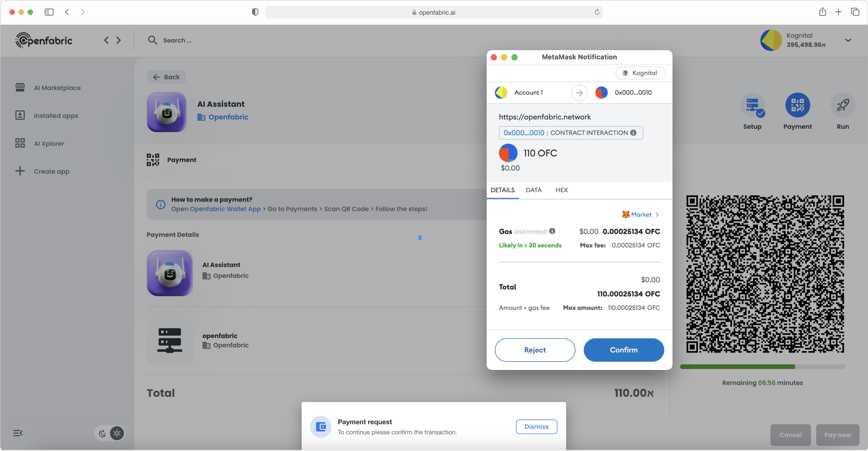Image resolution: width=868 pixels, height=451 pixels.
Task: Confirm the MetaMask transaction
Action: (x=623, y=350)
